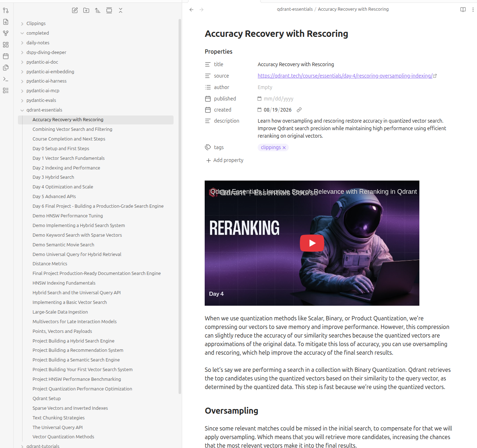
Task: Open note HNSW Indexing Fundamentals
Action: [x=64, y=283]
